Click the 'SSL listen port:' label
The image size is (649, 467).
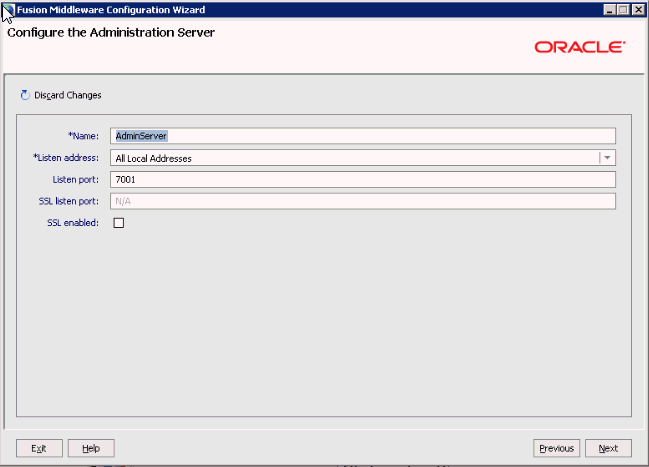pos(69,201)
